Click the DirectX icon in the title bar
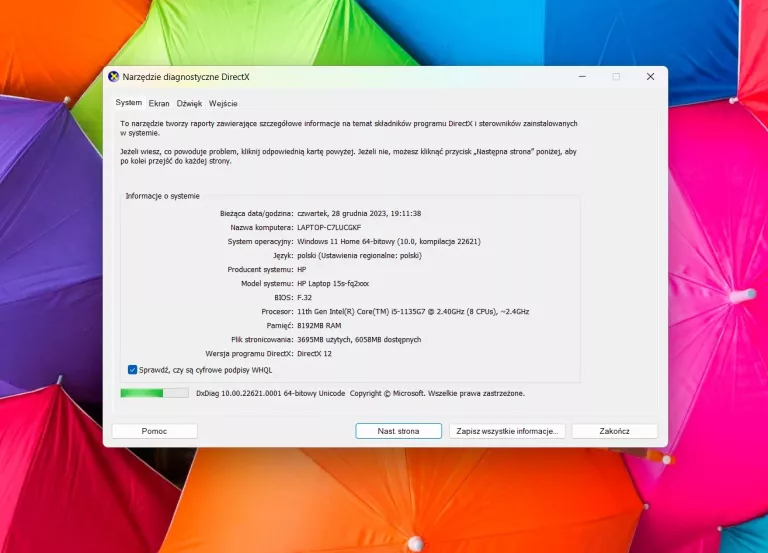This screenshot has width=768, height=553. (x=114, y=77)
